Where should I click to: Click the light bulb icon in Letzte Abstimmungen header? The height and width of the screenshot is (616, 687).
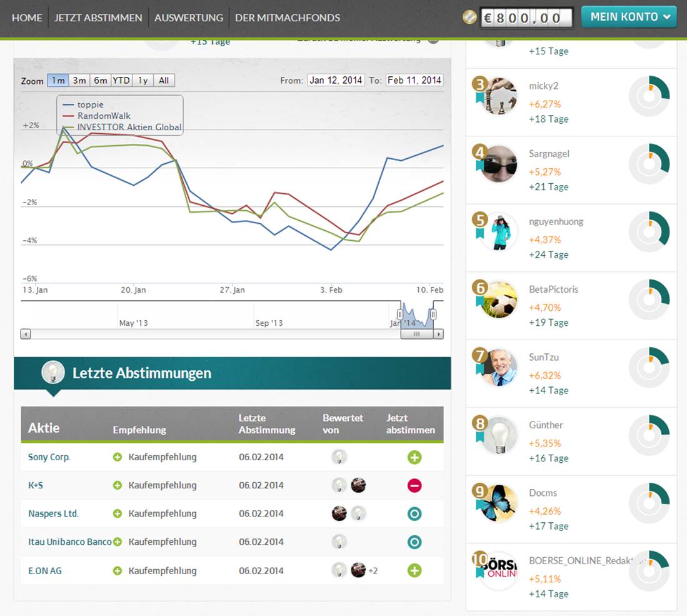click(54, 373)
